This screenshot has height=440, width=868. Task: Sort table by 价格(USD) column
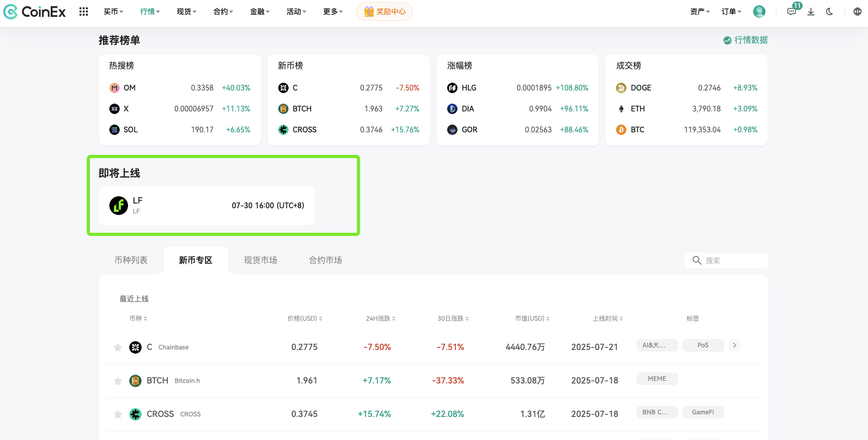[x=305, y=319]
